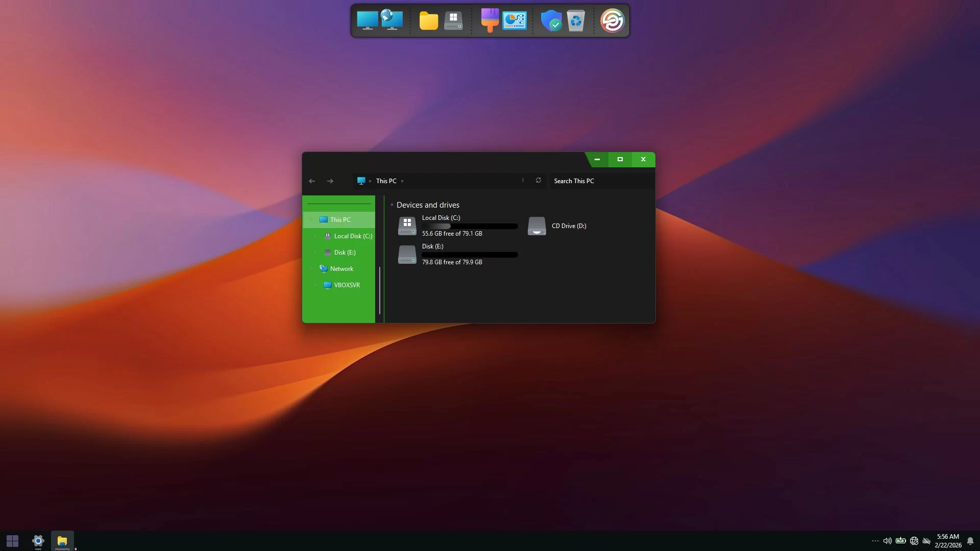Click Local Disk (C:) usage bar

(x=470, y=226)
